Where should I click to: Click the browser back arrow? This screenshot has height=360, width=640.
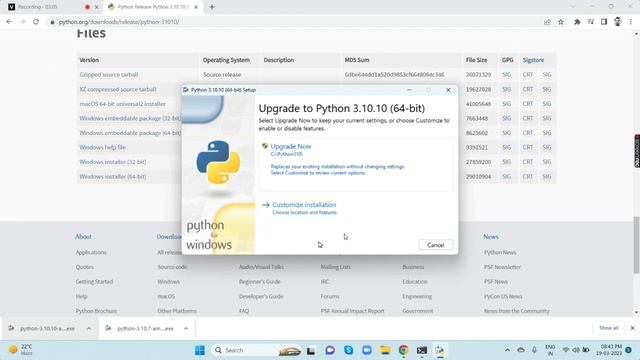(9, 22)
